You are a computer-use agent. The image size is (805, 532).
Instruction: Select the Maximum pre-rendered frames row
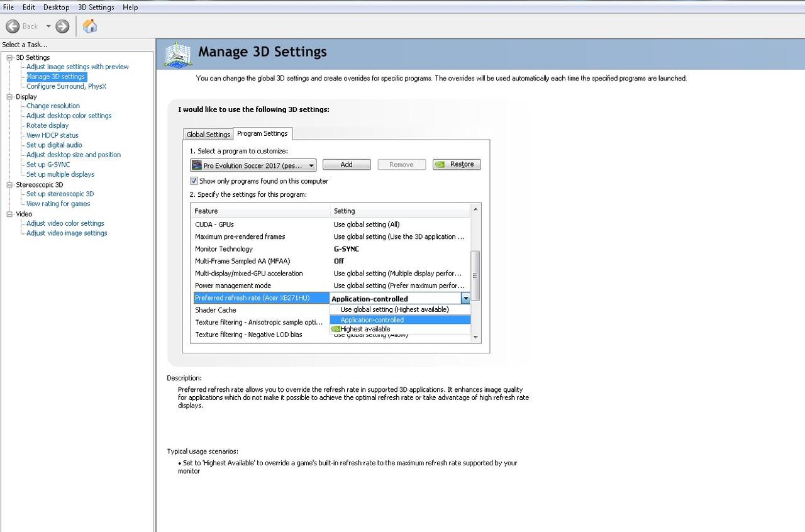pyautogui.click(x=331, y=237)
